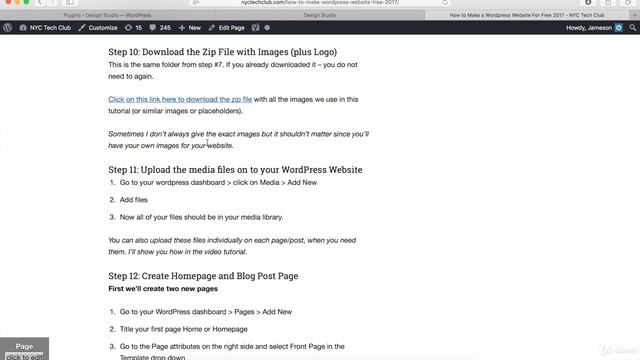
Task: Show all tabs overview icon
Action: click(x=628, y=2)
